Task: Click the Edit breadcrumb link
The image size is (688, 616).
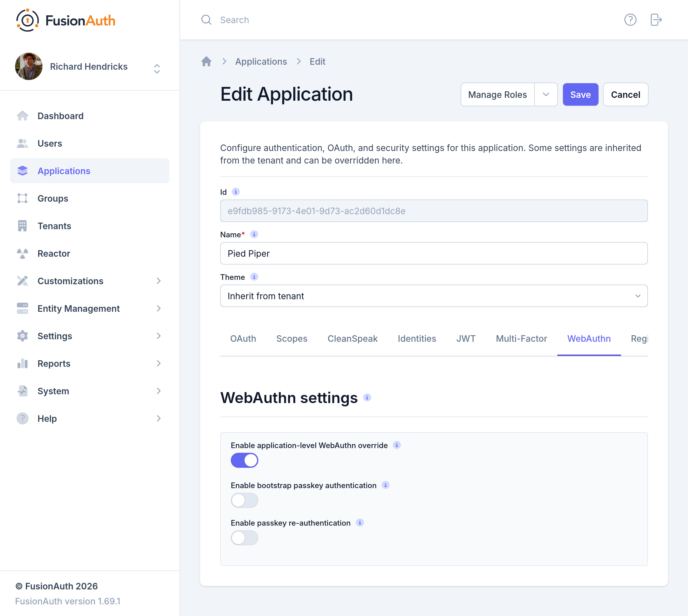Action: 317,61
